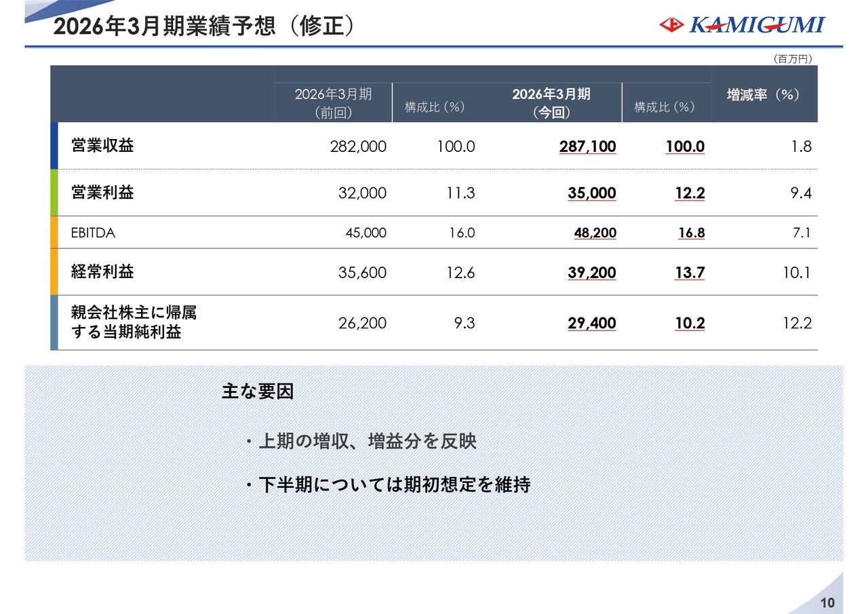The width and height of the screenshot is (868, 614).
Task: Click the orange color bar beside EBITDA
Action: (x=54, y=233)
